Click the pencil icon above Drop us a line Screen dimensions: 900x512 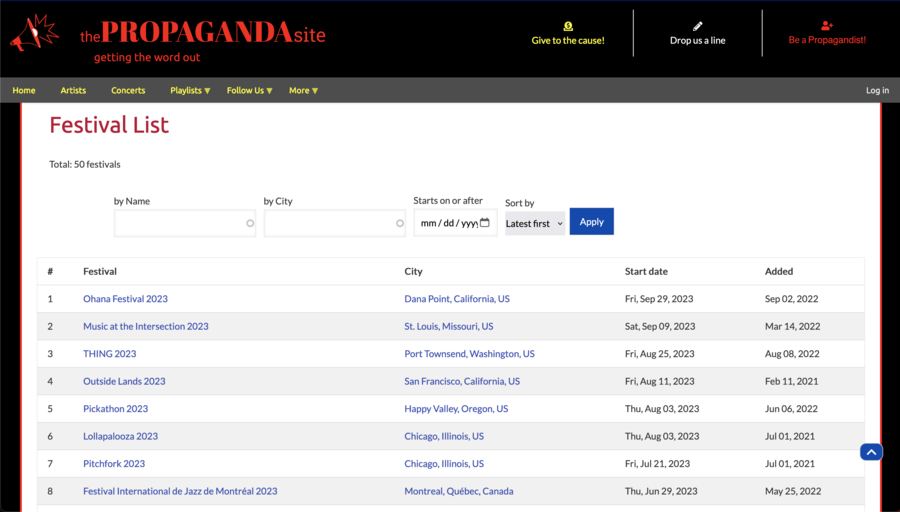[x=698, y=26]
